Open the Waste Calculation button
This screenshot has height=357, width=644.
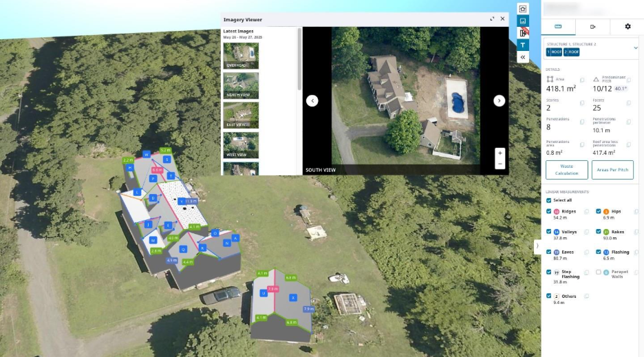567,170
